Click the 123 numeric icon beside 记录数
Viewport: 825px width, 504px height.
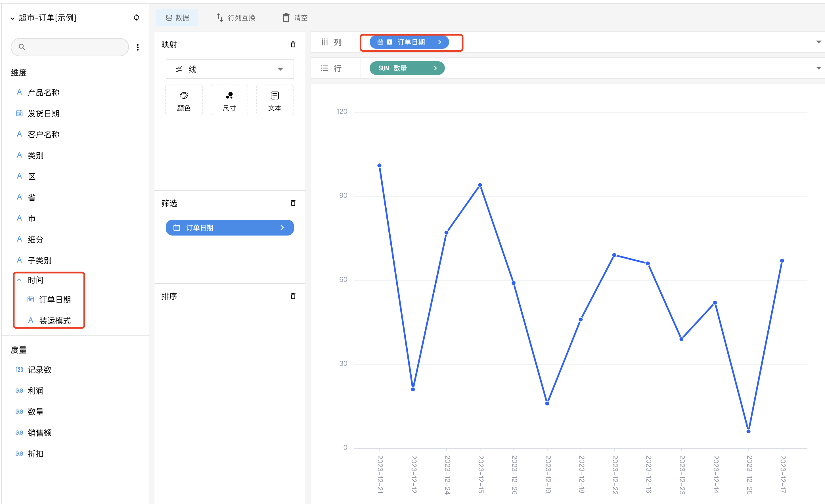pos(19,370)
